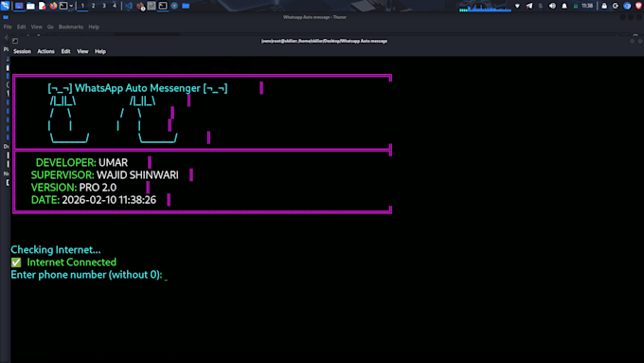Click the 'VERSION: PRO 2.0' line
This screenshot has height=363, width=644.
(74, 188)
